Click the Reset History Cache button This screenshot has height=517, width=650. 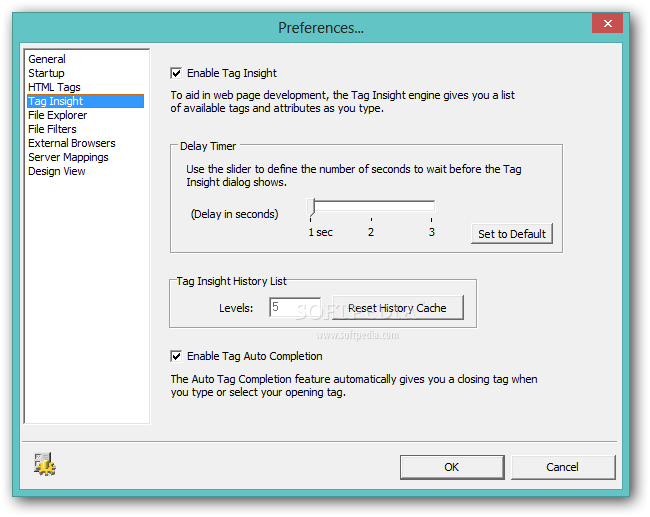click(398, 308)
